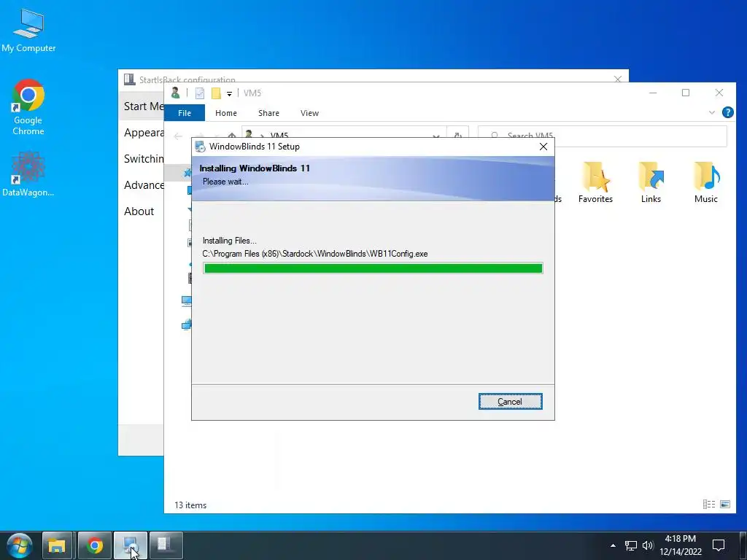Viewport: 747px width, 560px height.
Task: Open the volume tray icon
Action: 648,545
